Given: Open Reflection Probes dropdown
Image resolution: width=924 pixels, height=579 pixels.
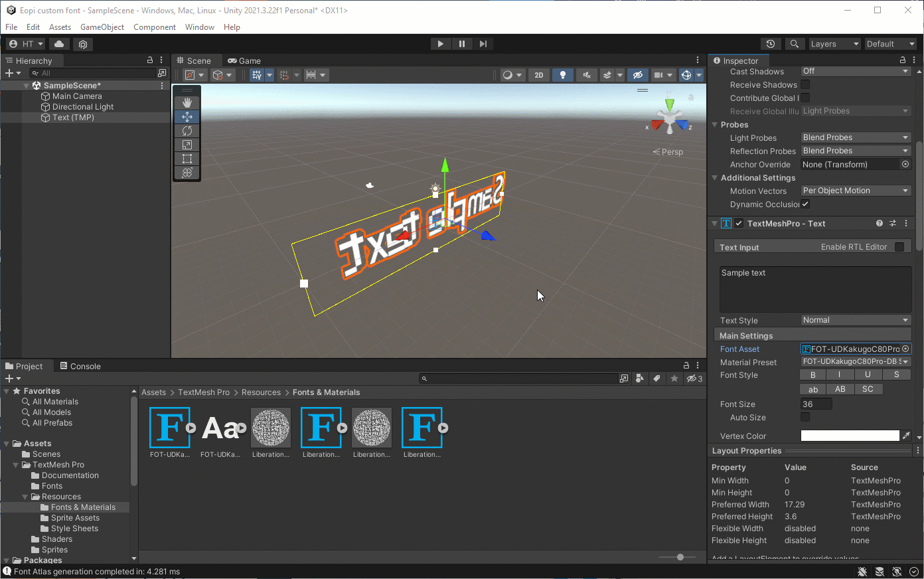Looking at the screenshot, I should (x=856, y=151).
